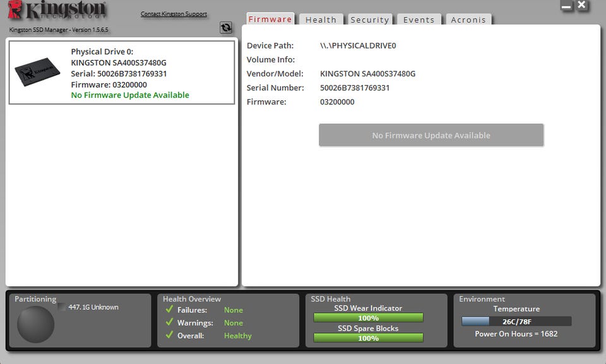Close the Kingston SSD Manager window
The height and width of the screenshot is (364, 606).
click(x=581, y=6)
